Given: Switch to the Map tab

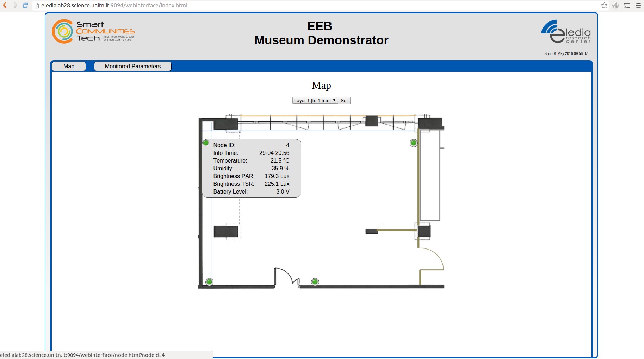Looking at the screenshot, I should [x=69, y=66].
